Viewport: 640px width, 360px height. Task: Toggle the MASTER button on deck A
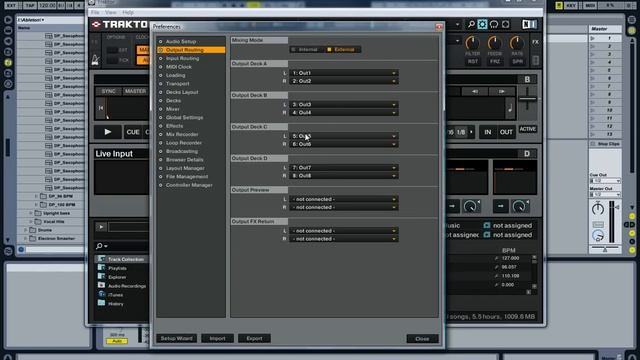(x=135, y=91)
